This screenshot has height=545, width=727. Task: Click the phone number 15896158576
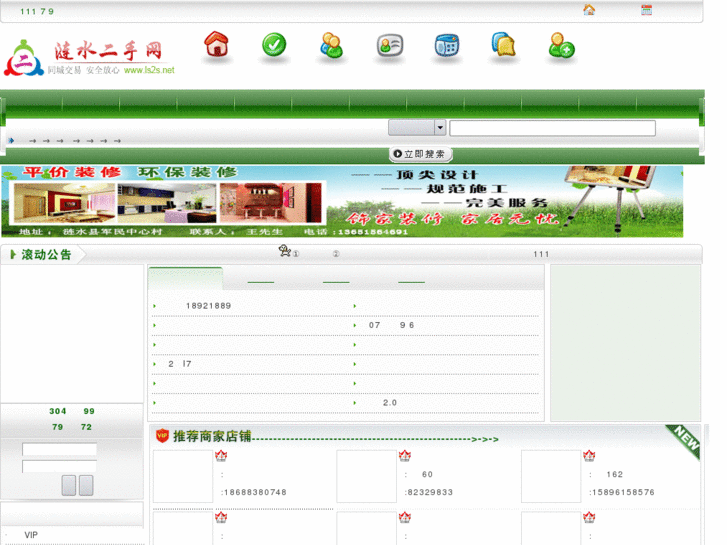(x=624, y=492)
